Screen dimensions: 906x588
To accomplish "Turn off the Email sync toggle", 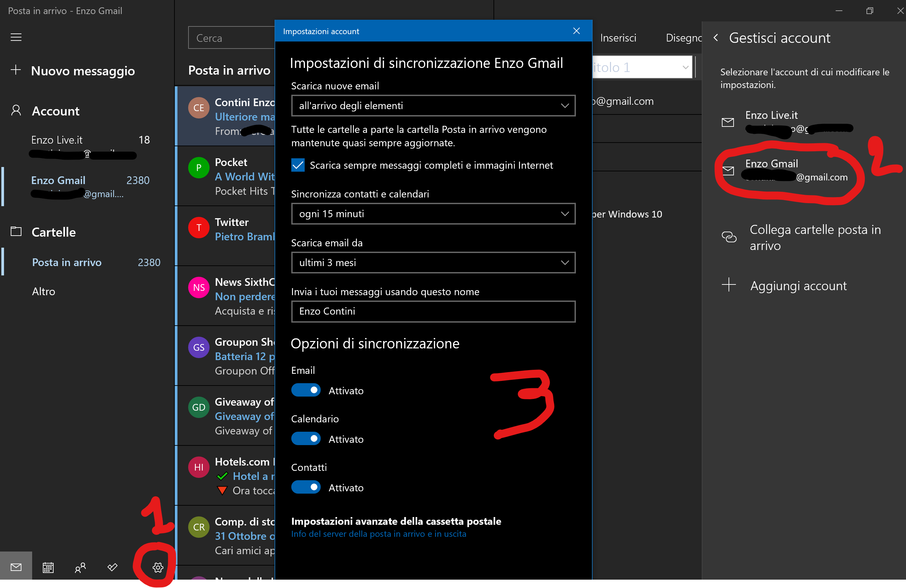I will 306,390.
